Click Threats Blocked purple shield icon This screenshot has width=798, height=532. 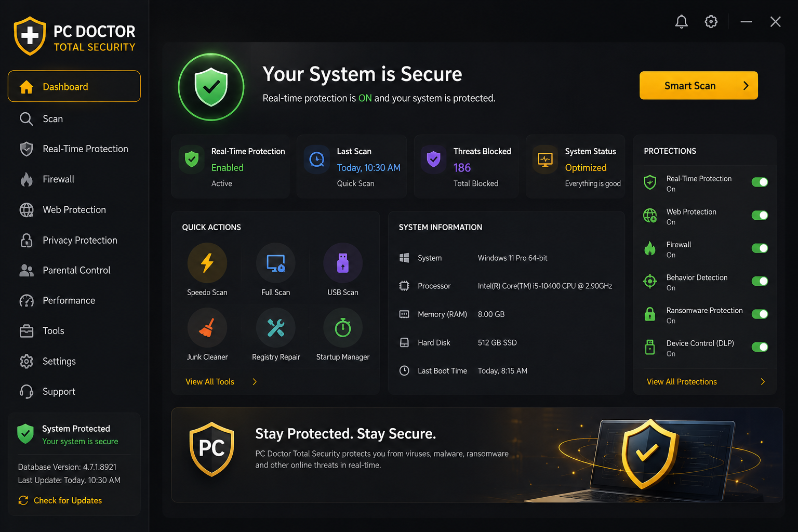434,159
